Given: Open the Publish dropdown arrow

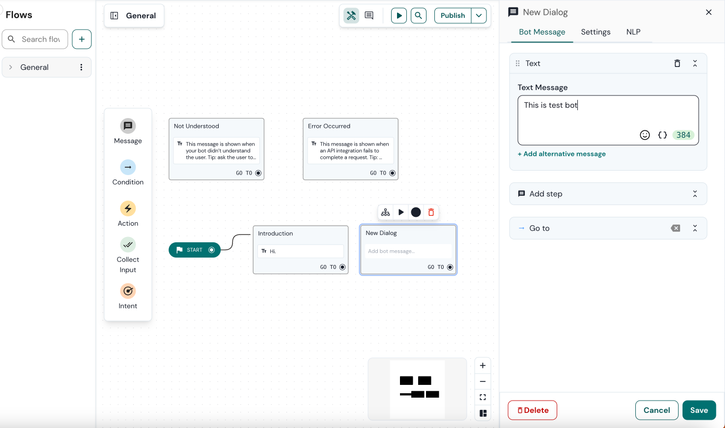Looking at the screenshot, I should click(479, 16).
